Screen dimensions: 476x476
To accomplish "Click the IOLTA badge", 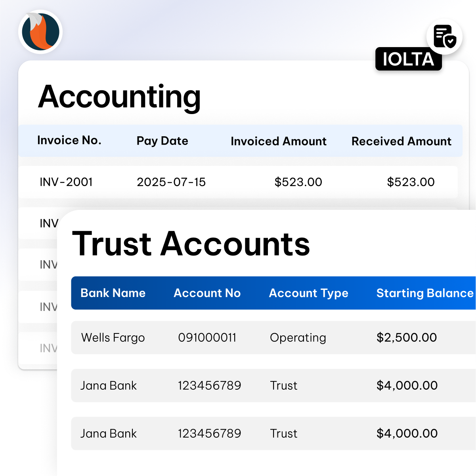I will click(x=409, y=59).
